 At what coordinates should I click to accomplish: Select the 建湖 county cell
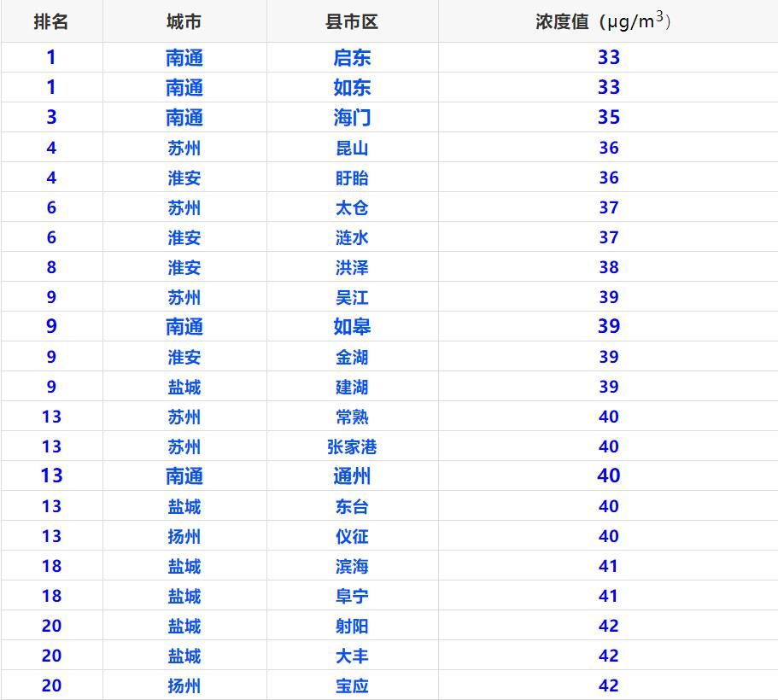352,387
